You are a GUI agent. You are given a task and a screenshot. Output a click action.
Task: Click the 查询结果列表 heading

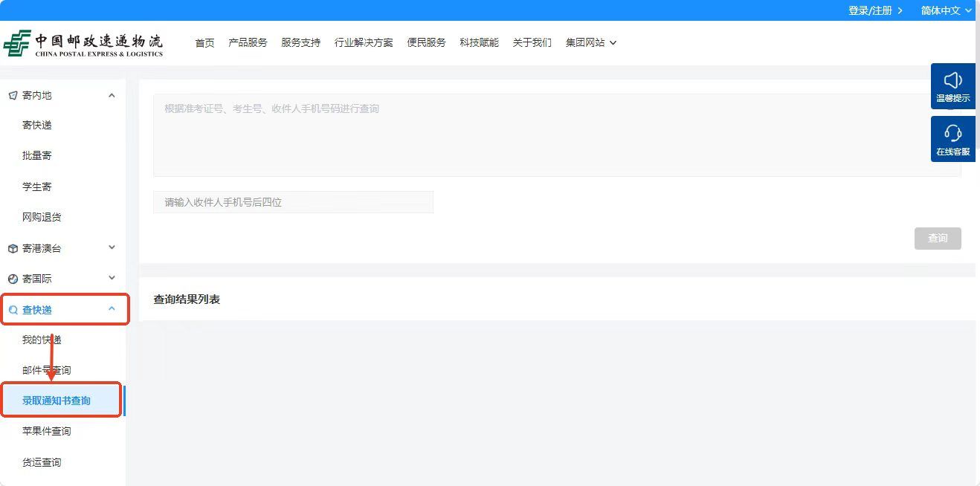[187, 299]
